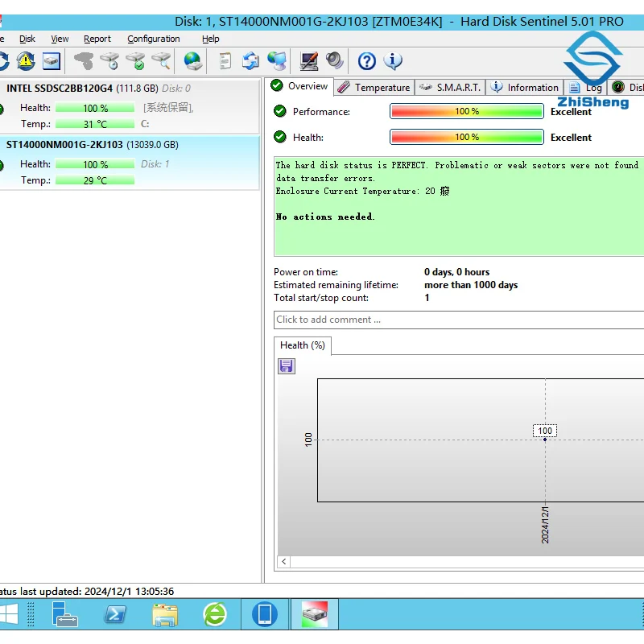Click the comment field to add comment

[x=459, y=320]
